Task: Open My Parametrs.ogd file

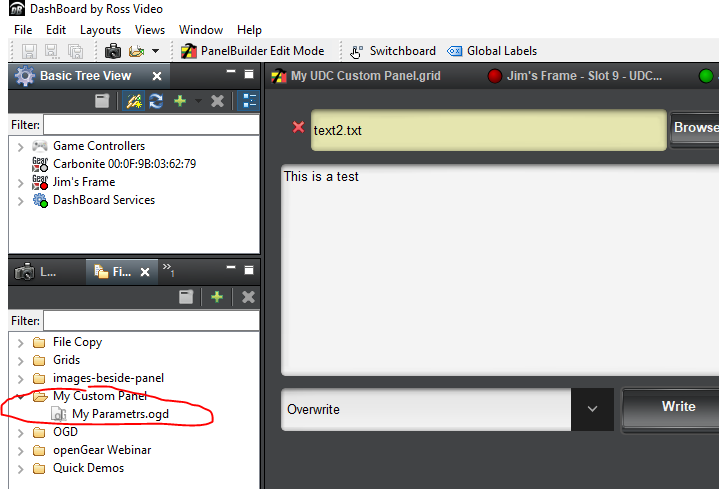Action: click(x=120, y=414)
